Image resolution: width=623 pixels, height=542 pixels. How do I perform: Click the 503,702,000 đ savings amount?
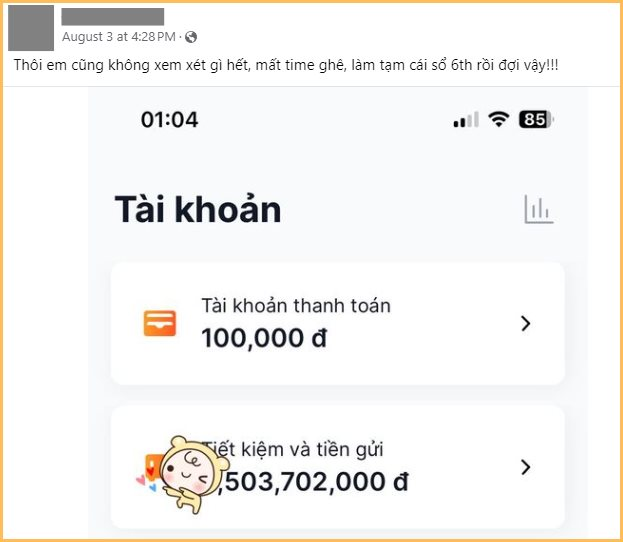(x=315, y=482)
